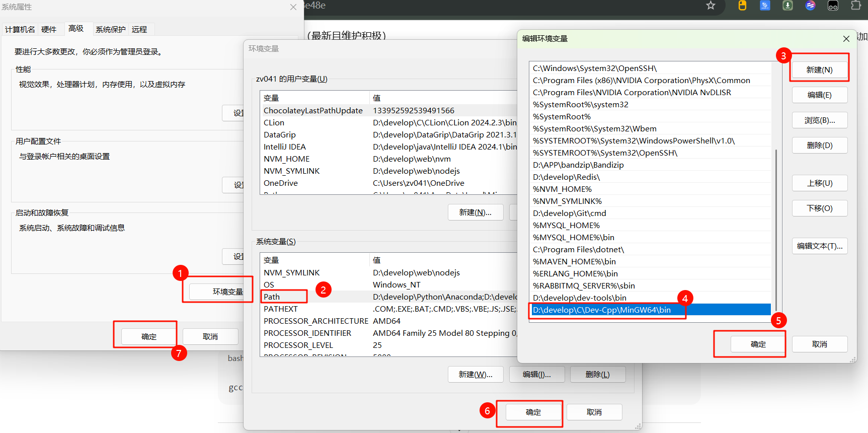The width and height of the screenshot is (868, 433).
Task: Switch to the 计算机名 tab
Action: [x=20, y=30]
